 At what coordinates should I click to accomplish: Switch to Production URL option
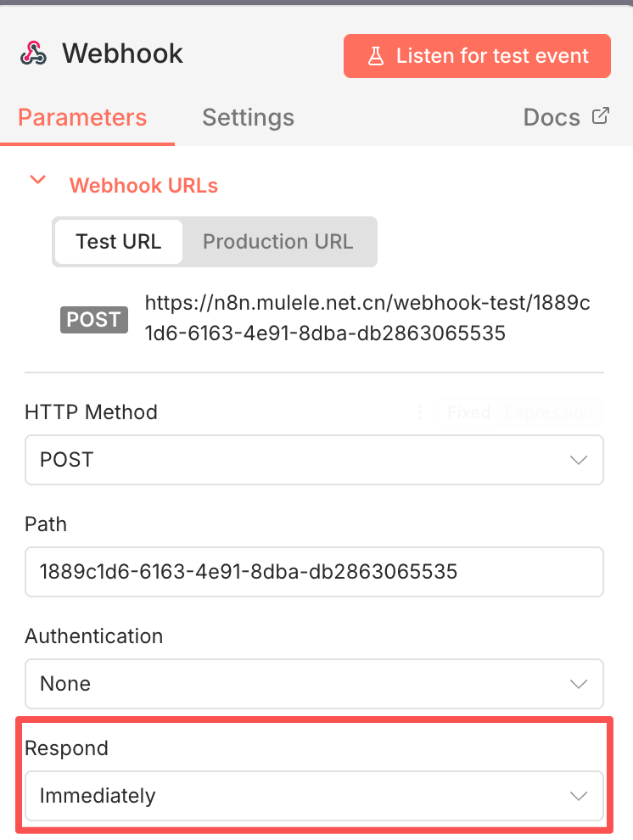coord(277,242)
